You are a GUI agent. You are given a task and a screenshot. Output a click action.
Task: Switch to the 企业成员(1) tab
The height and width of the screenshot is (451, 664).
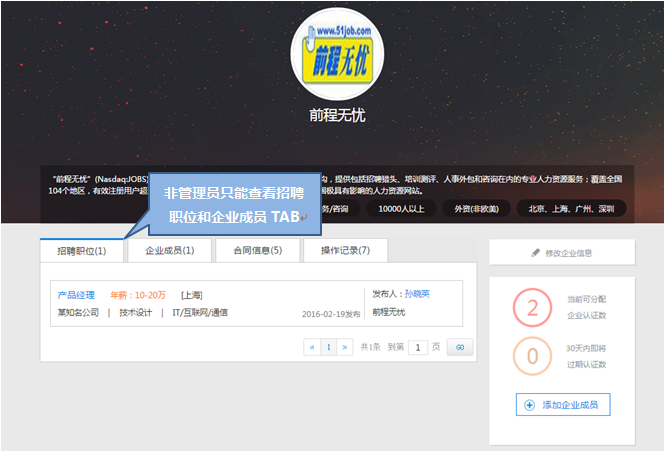click(x=170, y=251)
